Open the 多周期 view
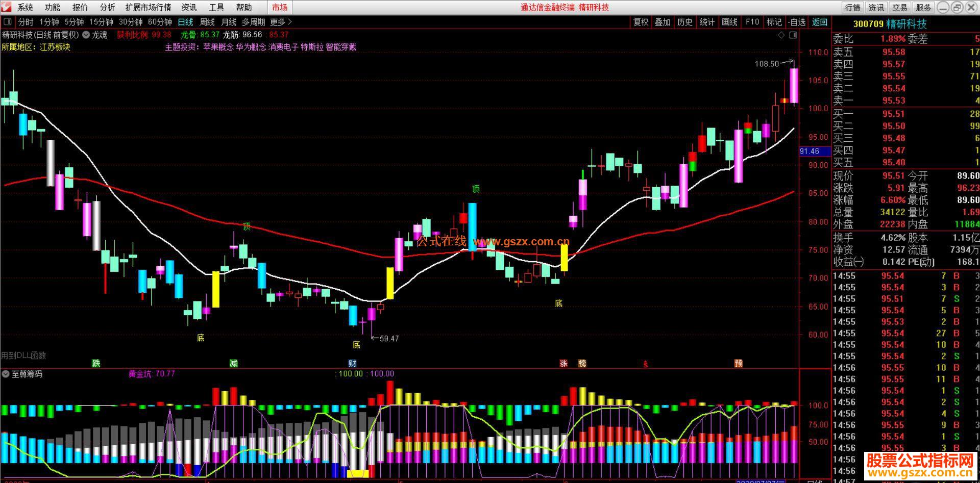The height and width of the screenshot is (483, 980). pyautogui.click(x=253, y=22)
